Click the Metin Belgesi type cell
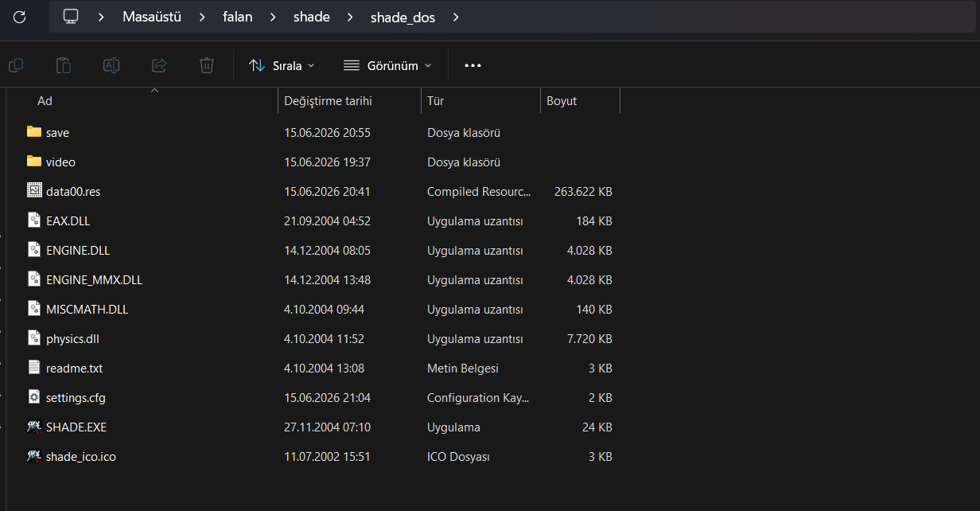The height and width of the screenshot is (511, 980). point(462,369)
